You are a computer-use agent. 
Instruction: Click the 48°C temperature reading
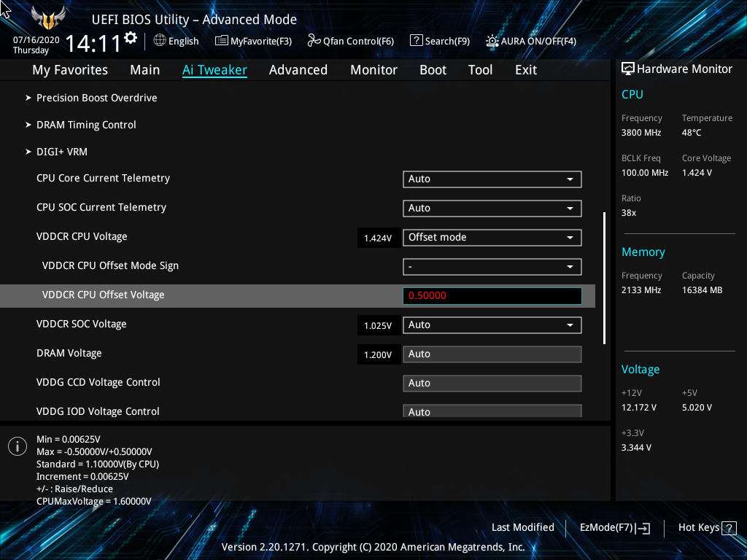coord(692,133)
